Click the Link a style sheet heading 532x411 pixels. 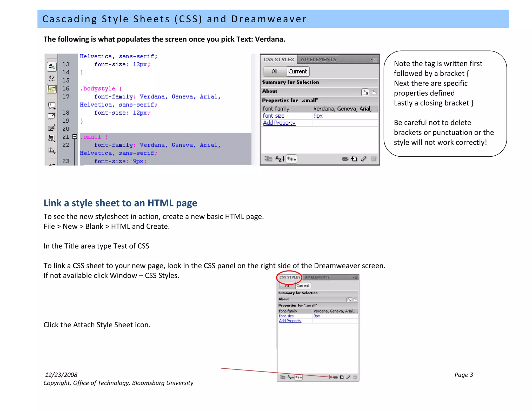tap(120, 203)
